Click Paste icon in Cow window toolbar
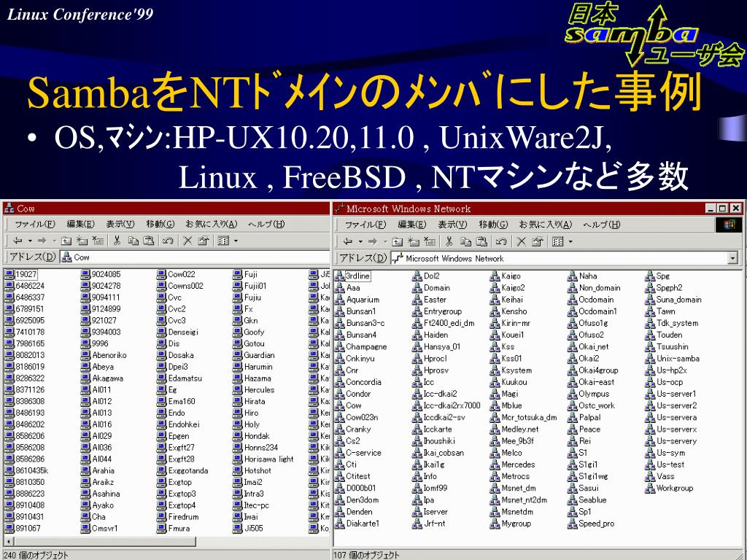 (x=149, y=241)
